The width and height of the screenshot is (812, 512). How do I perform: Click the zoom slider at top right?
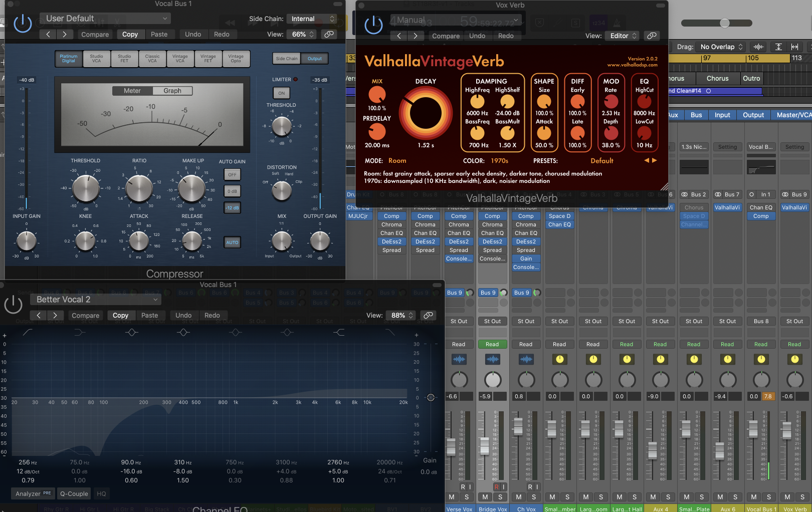(x=724, y=23)
